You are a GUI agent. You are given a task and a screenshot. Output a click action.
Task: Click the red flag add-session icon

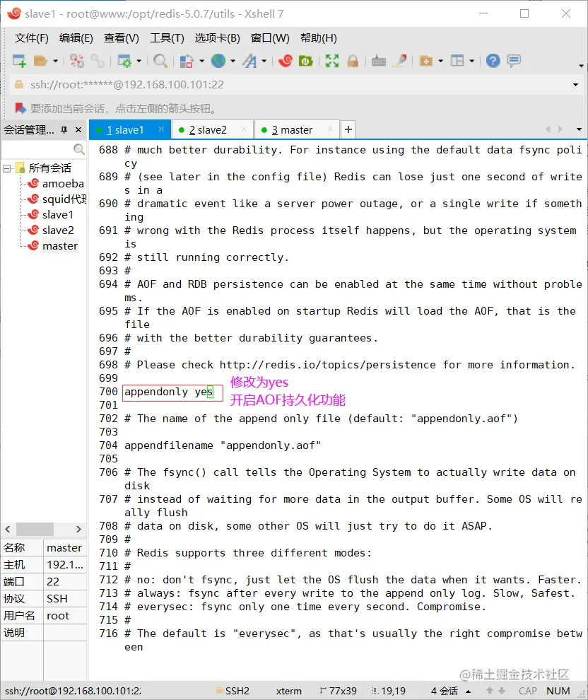20,108
